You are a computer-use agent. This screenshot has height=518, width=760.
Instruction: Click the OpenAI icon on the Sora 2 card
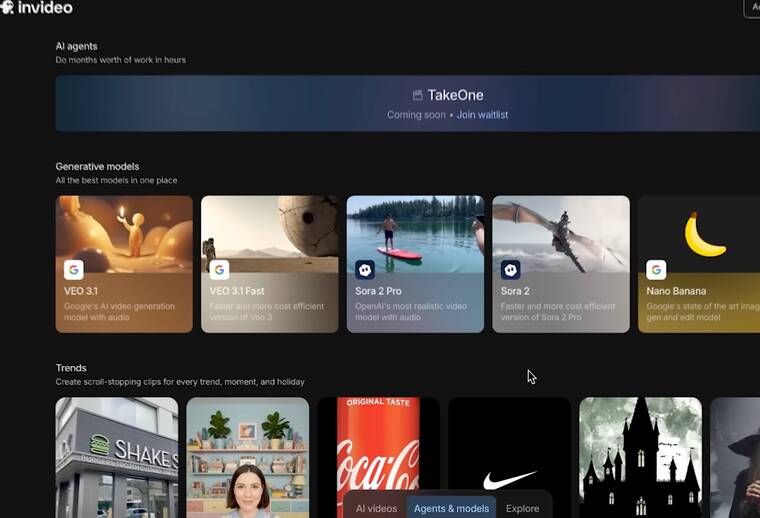click(510, 270)
